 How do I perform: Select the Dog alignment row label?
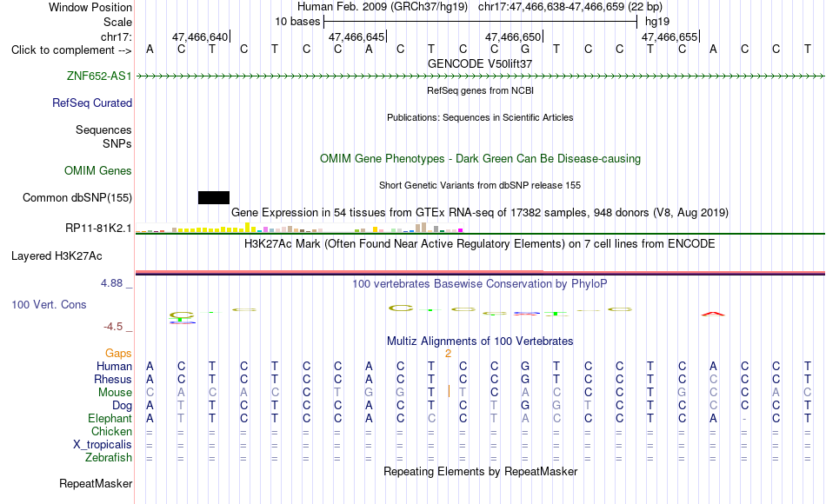point(123,406)
